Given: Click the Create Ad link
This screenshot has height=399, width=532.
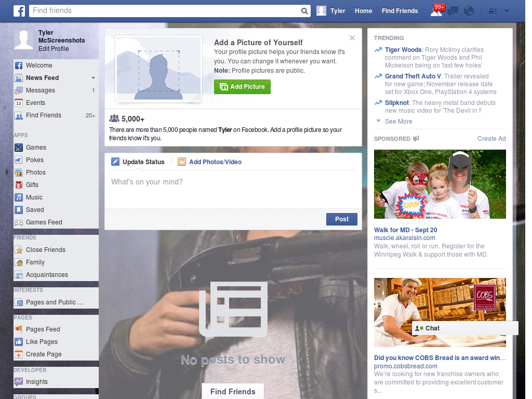Looking at the screenshot, I should 491,138.
